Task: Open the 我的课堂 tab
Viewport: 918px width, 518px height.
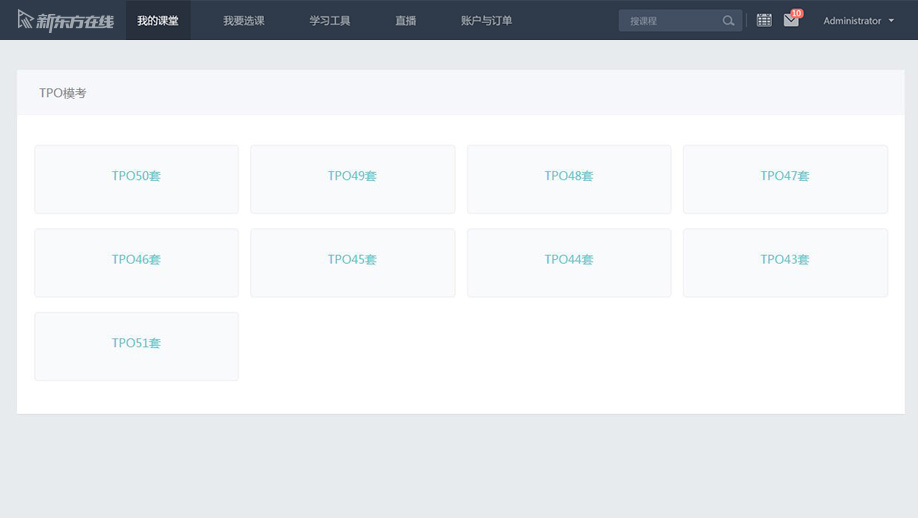Action: click(158, 21)
